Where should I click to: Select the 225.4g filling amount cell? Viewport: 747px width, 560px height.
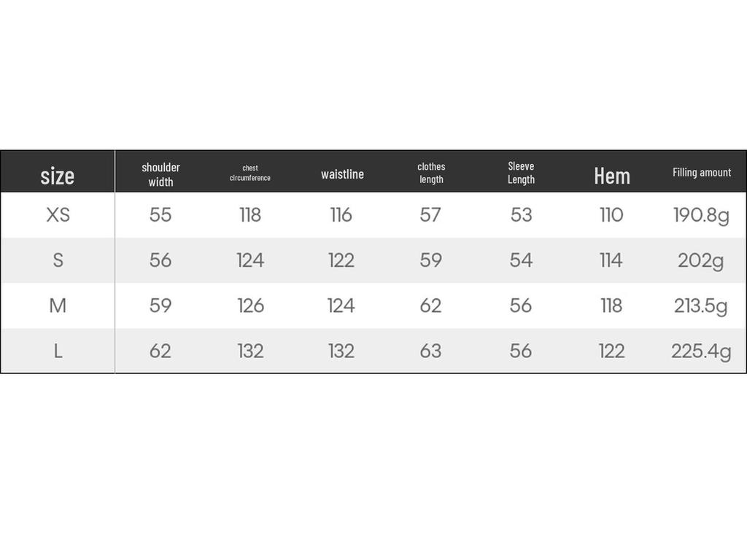(701, 351)
